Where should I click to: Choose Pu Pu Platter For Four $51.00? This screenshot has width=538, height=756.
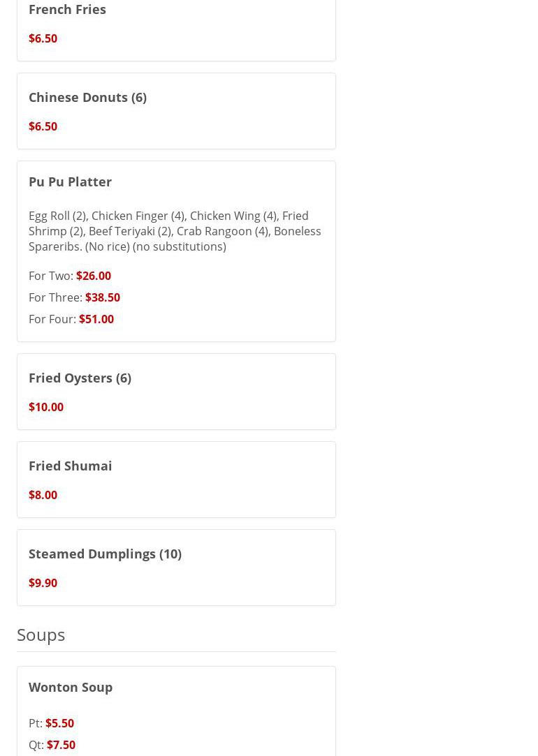pyautogui.click(x=96, y=319)
